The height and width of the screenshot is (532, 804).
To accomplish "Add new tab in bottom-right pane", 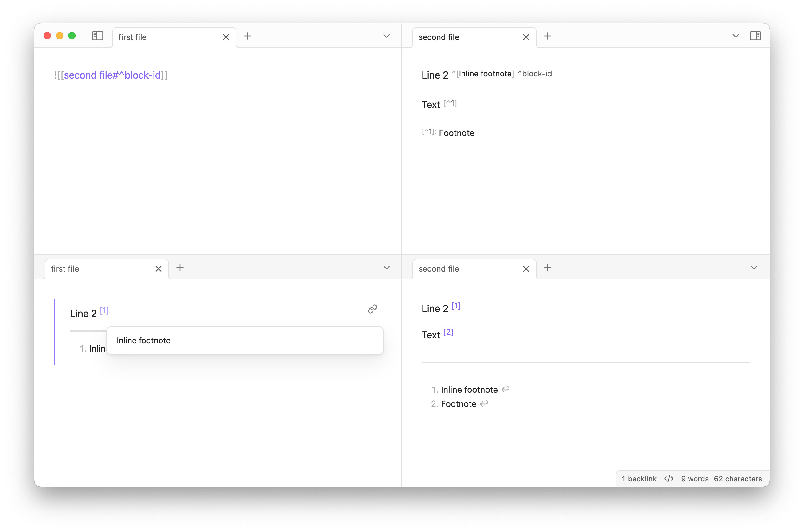I will (547, 268).
